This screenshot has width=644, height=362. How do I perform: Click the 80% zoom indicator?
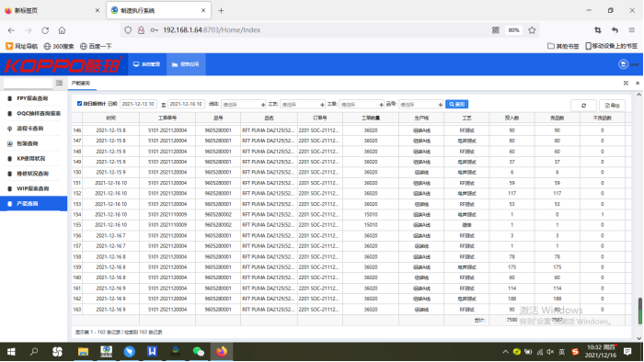[x=513, y=30]
